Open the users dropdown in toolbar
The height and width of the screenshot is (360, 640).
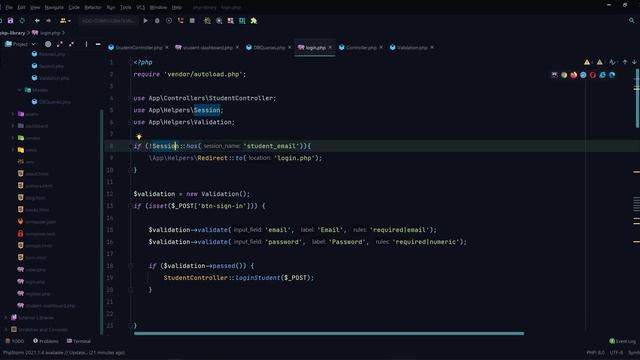tap(65, 20)
